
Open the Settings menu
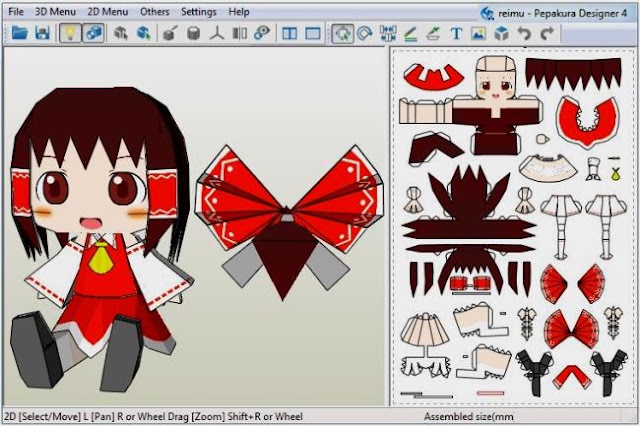click(199, 12)
